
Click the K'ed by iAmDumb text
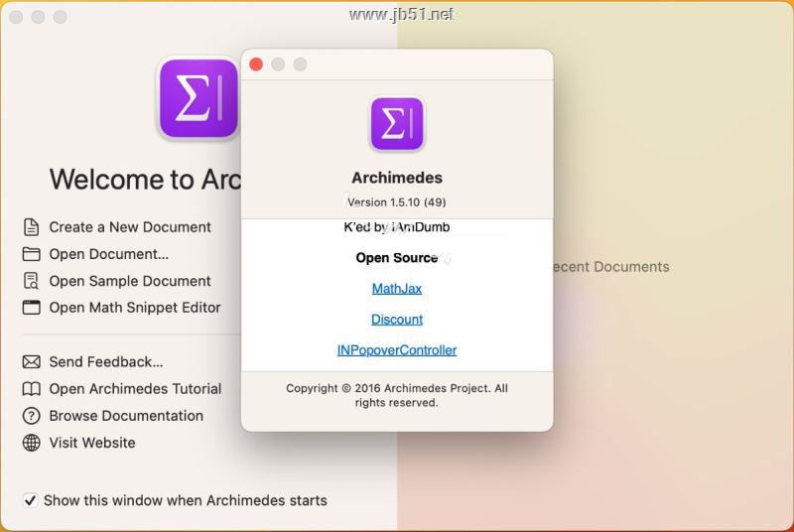pos(396,227)
